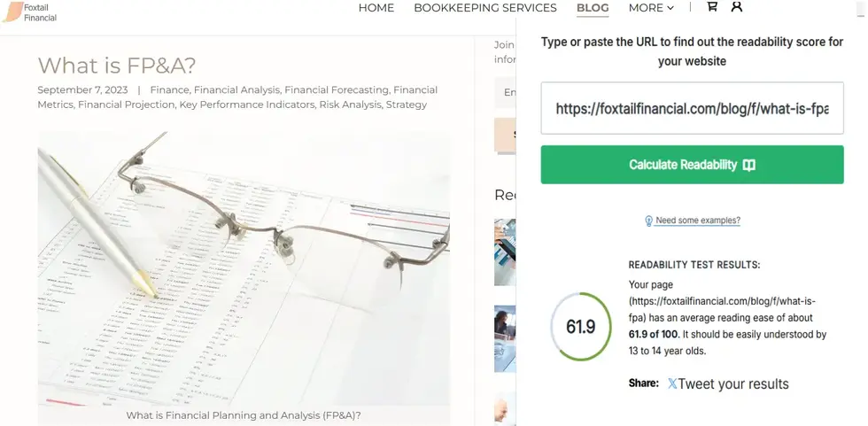Select the BLOG menu item
The height and width of the screenshot is (426, 868).
coord(593,8)
